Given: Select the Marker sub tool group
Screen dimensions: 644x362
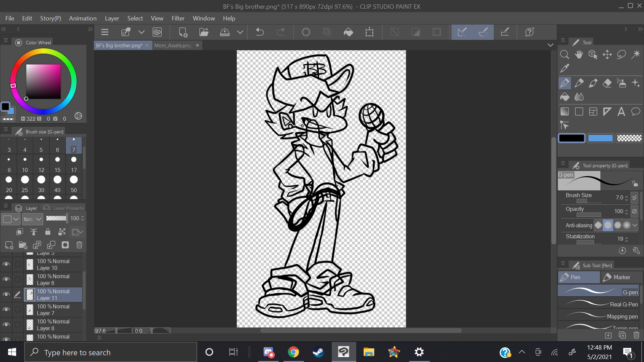Looking at the screenshot, I should [x=621, y=277].
